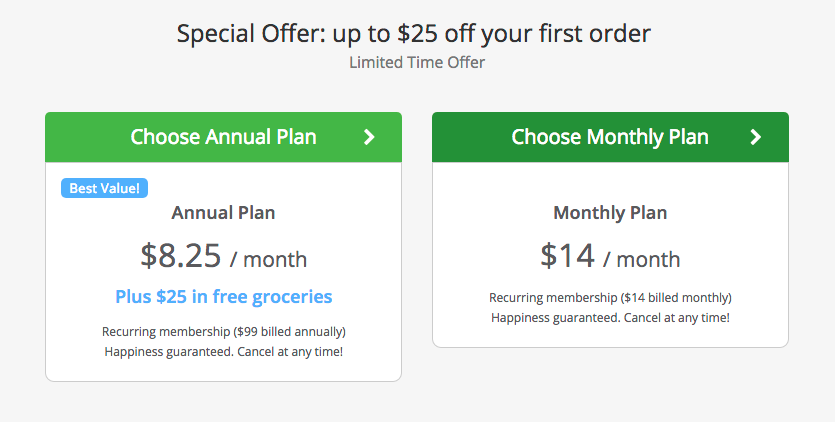Click the $8.25 annual plan price
The width and height of the screenshot is (835, 422).
[x=181, y=256]
